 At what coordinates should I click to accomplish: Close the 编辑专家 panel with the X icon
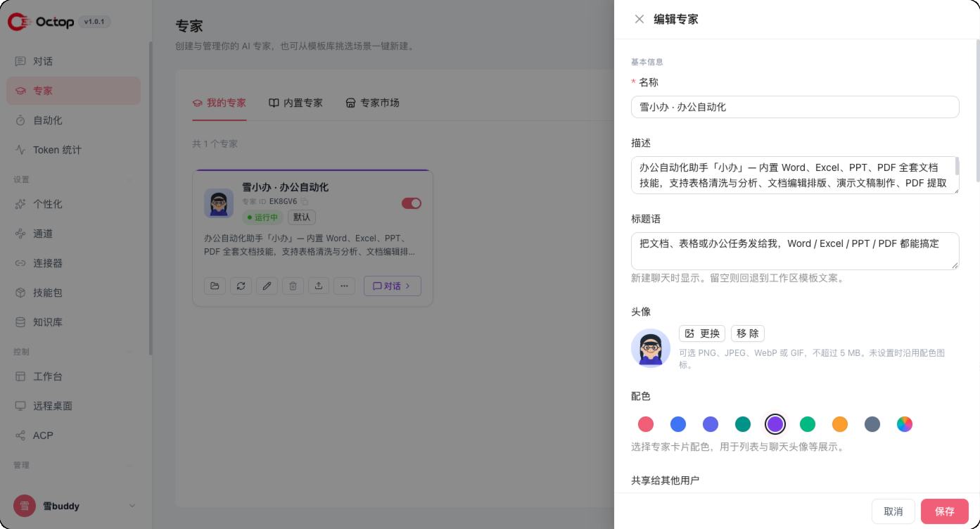pyautogui.click(x=639, y=20)
